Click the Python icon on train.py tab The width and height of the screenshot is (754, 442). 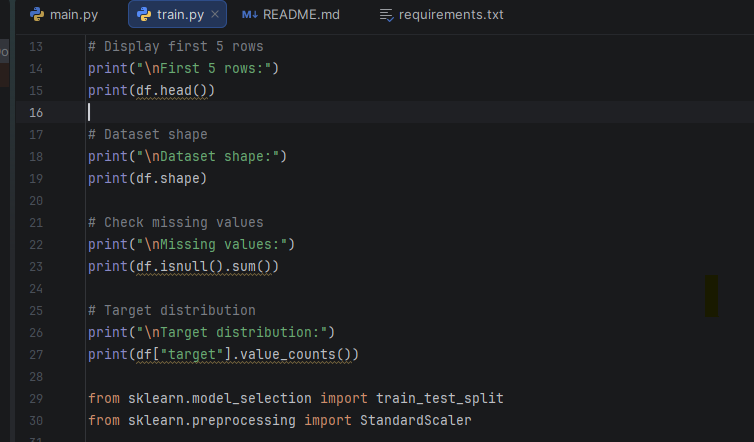[143, 14]
